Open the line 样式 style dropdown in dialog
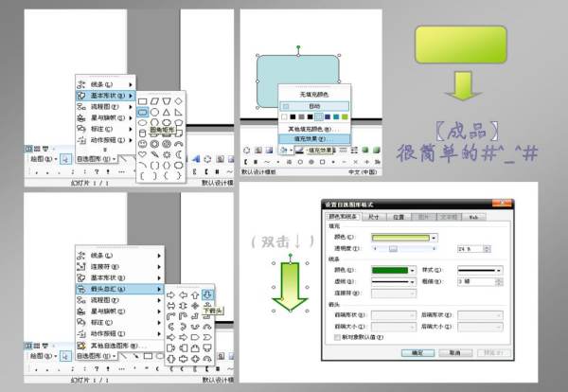 tap(480, 270)
